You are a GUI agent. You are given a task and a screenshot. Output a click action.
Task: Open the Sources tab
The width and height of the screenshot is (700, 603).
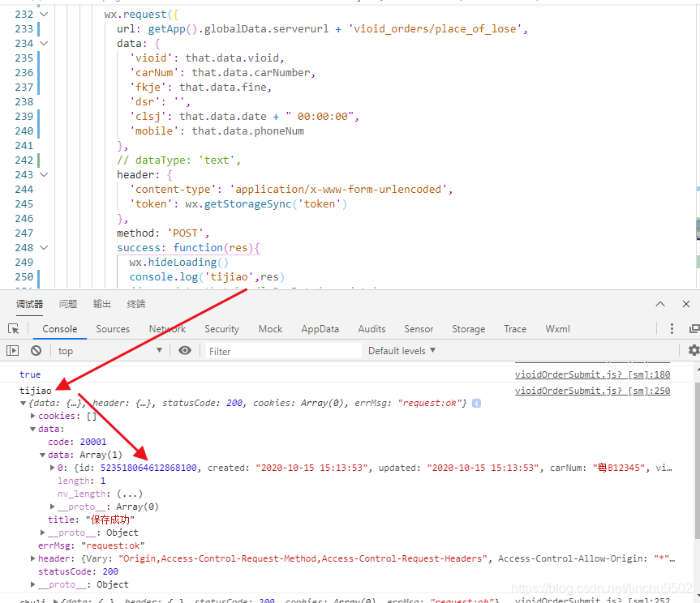(113, 329)
